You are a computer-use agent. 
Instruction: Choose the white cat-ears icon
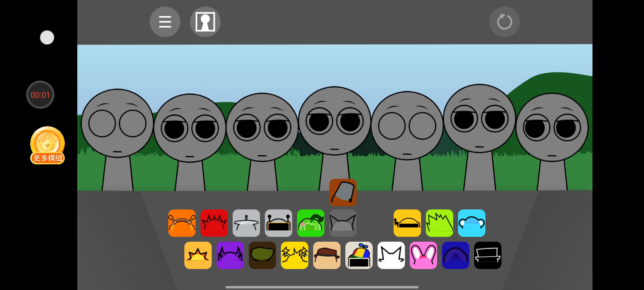click(x=391, y=255)
